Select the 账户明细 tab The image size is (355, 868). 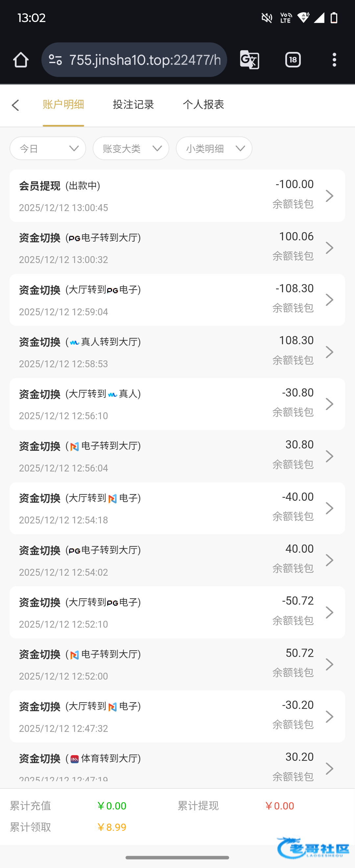[x=63, y=105]
